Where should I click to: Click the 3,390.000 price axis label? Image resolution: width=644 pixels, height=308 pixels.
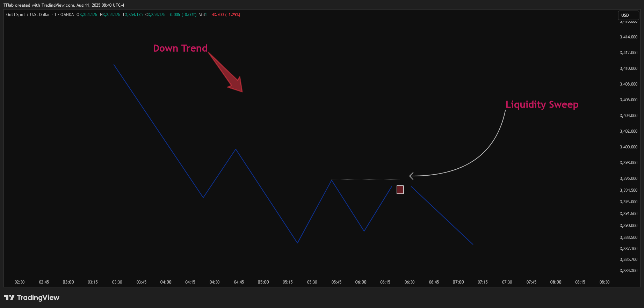point(629,226)
